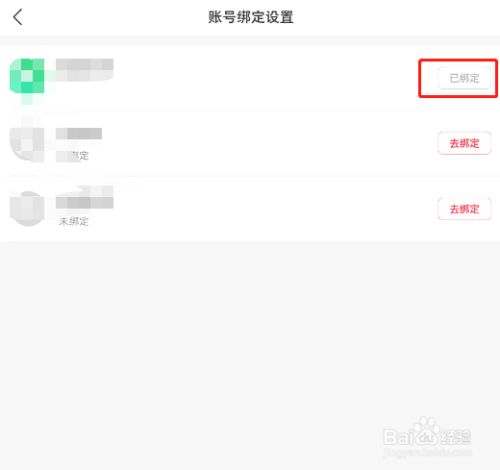Tap the blurred name in third row
This screenshot has width=500, height=470.
coord(84,197)
